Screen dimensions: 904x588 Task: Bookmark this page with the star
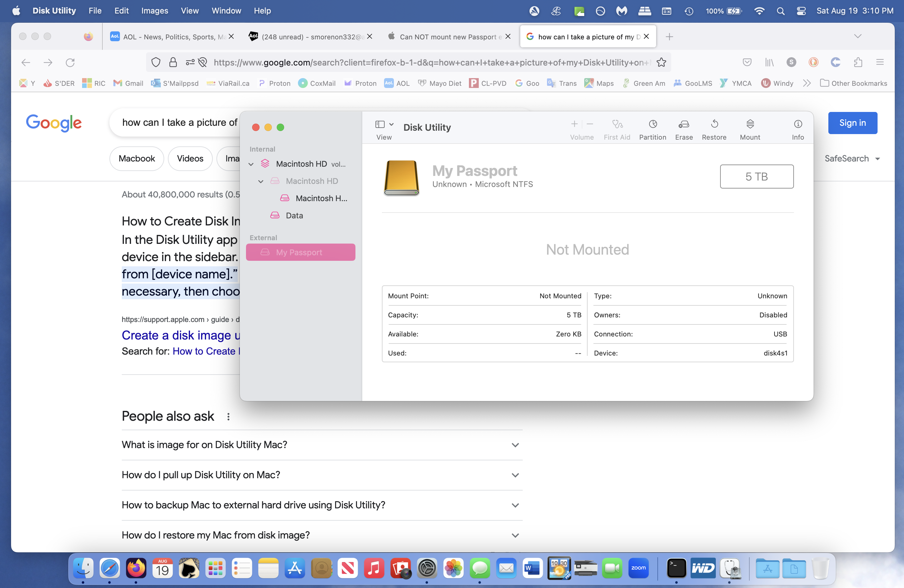[661, 62]
